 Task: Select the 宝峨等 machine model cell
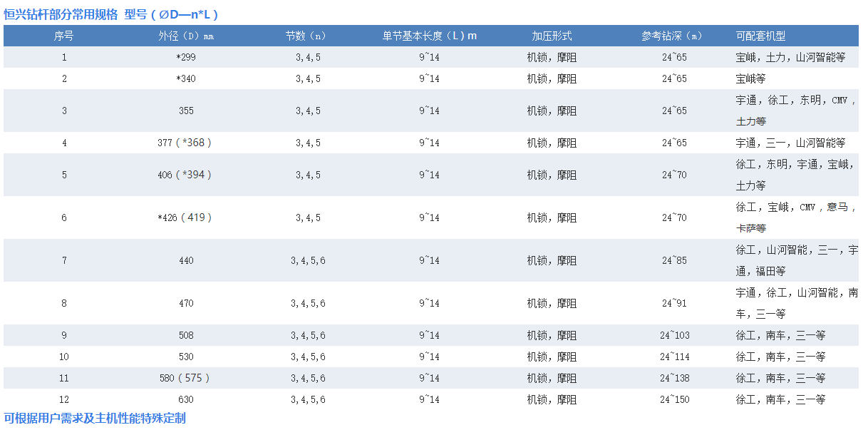[x=751, y=78]
